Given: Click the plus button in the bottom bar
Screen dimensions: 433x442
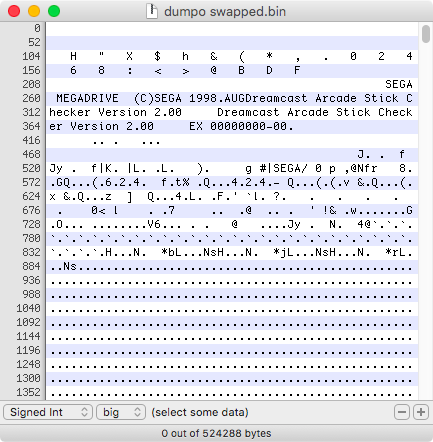Looking at the screenshot, I should point(421,412).
